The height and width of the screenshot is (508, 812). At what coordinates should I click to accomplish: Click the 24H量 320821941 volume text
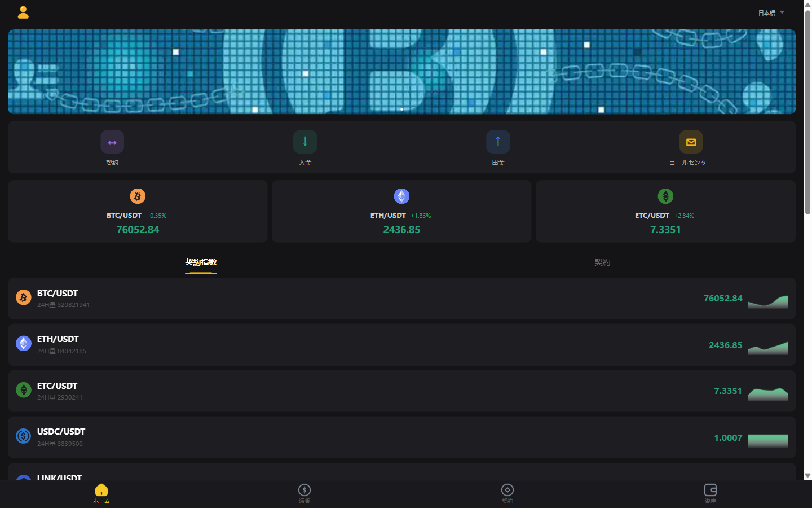[x=64, y=305]
